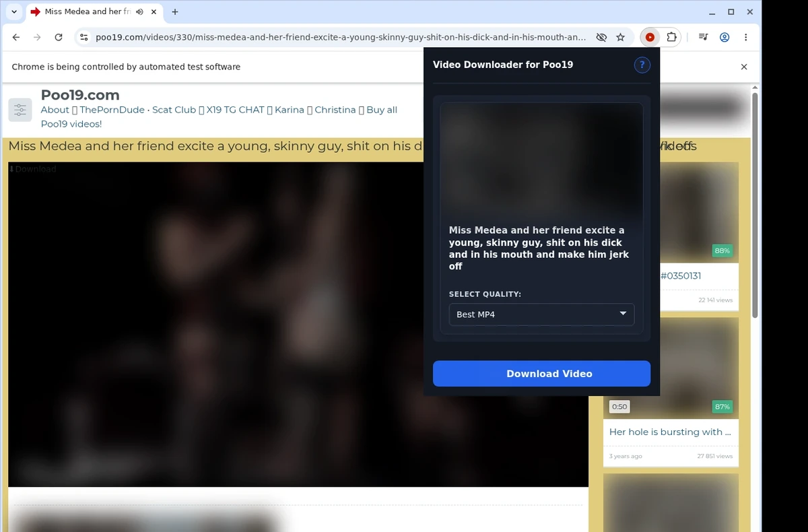
Task: View site information icon in address bar
Action: point(83,38)
